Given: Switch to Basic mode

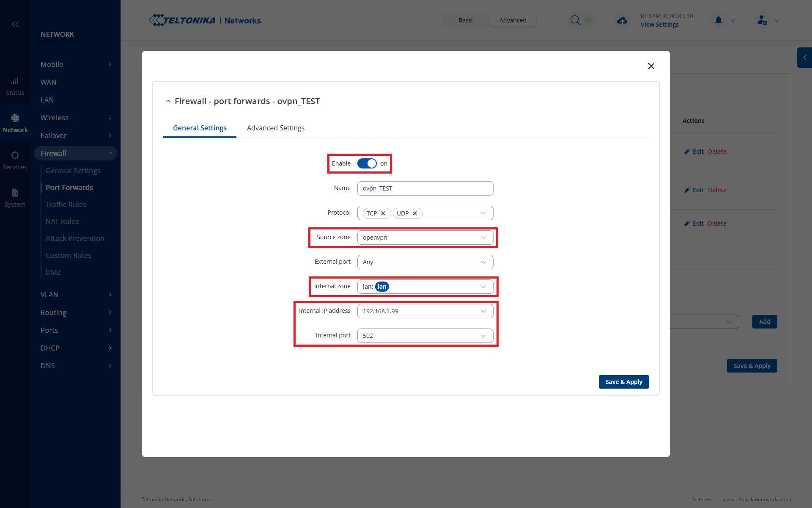Looking at the screenshot, I should [x=465, y=20].
